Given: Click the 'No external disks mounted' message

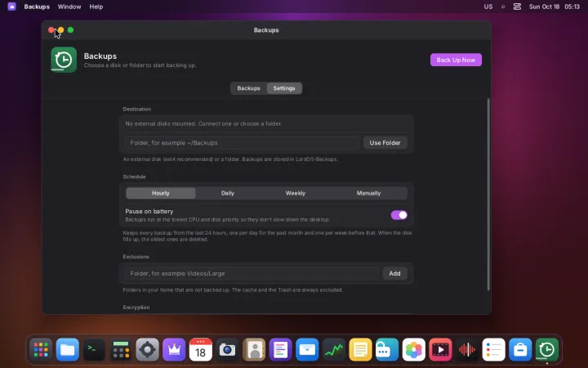Looking at the screenshot, I should pos(203,123).
